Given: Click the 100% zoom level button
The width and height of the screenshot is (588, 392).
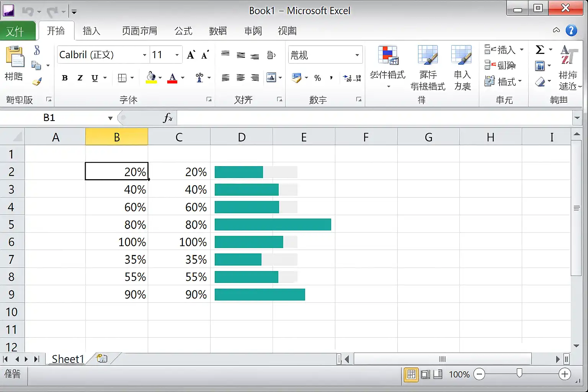Looking at the screenshot, I should pyautogui.click(x=459, y=374).
